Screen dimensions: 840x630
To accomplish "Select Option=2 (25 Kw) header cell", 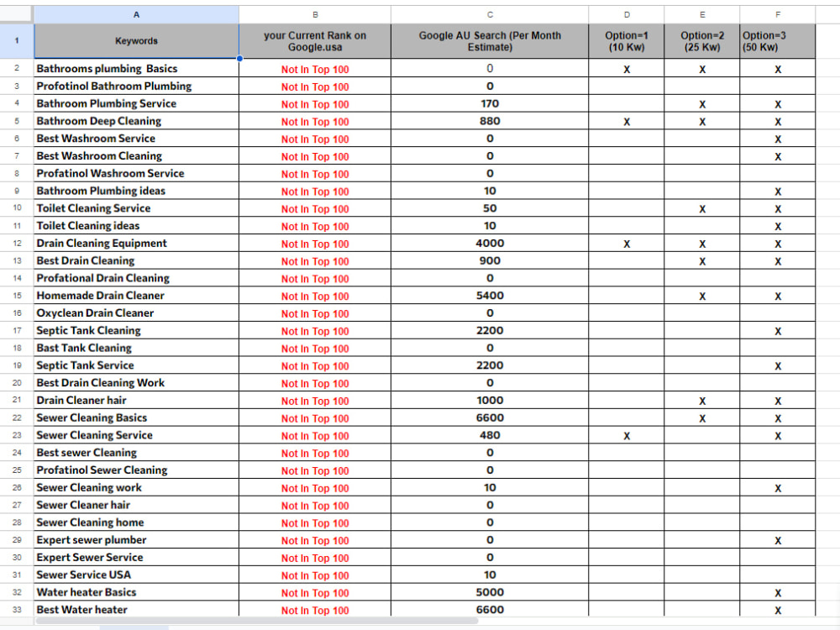I will [x=701, y=40].
